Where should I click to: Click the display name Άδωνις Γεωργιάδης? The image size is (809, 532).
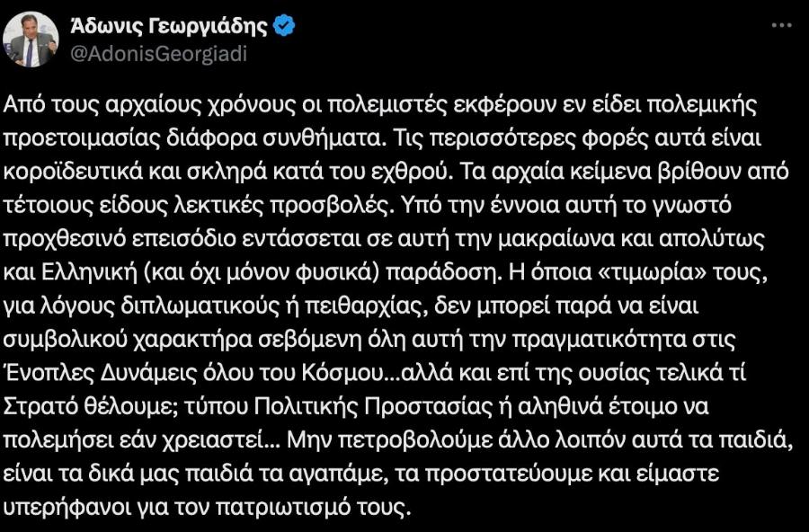coord(173,24)
